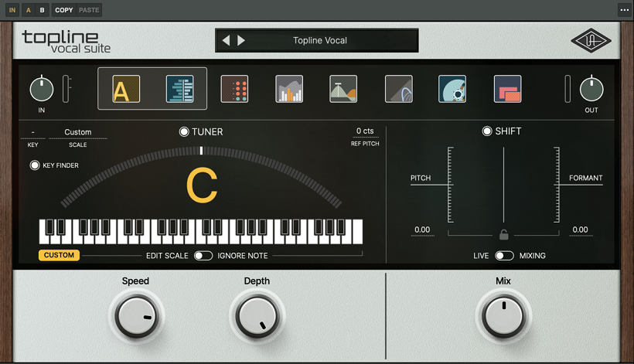
Task: Click the PASTE button
Action: pyautogui.click(x=89, y=10)
